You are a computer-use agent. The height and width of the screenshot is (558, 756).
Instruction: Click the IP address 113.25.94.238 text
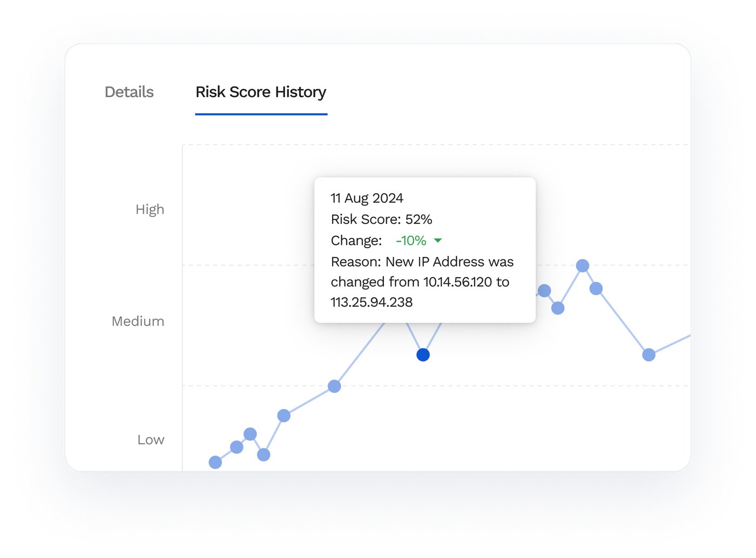click(x=372, y=302)
